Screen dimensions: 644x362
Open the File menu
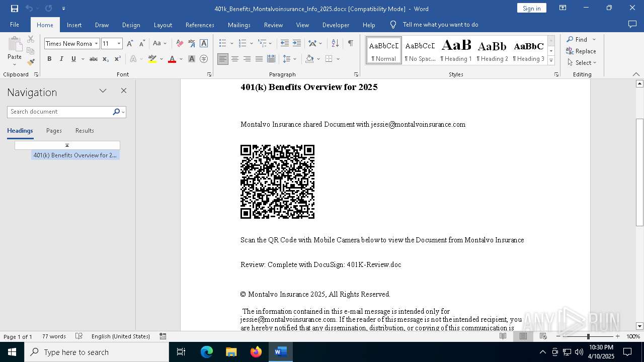click(x=15, y=25)
